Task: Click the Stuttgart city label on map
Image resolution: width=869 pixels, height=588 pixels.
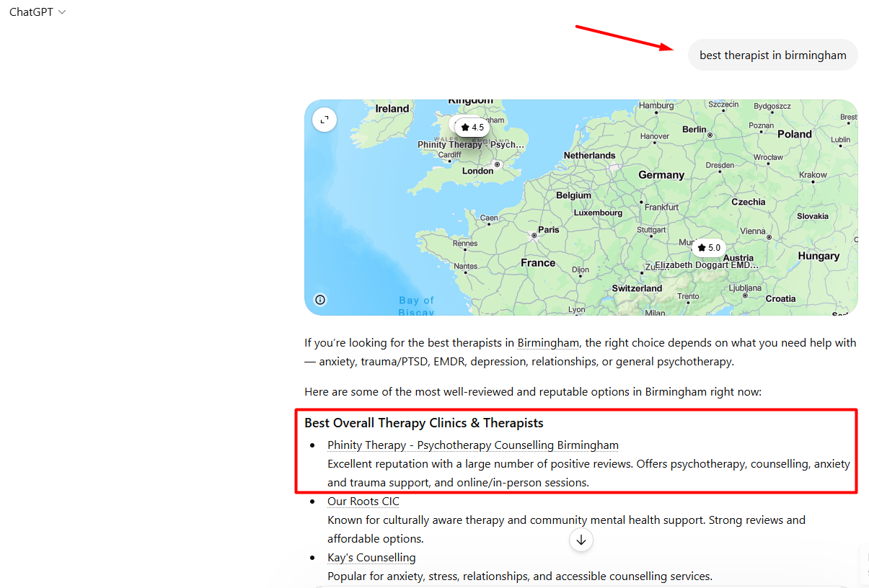Action: 651,230
